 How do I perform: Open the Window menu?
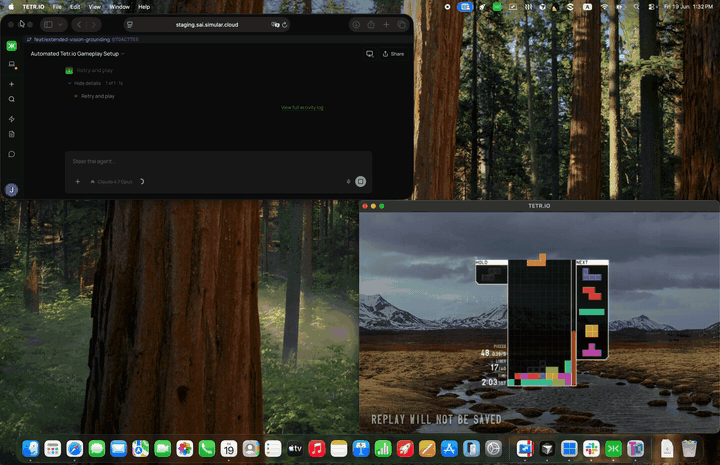pyautogui.click(x=119, y=7)
